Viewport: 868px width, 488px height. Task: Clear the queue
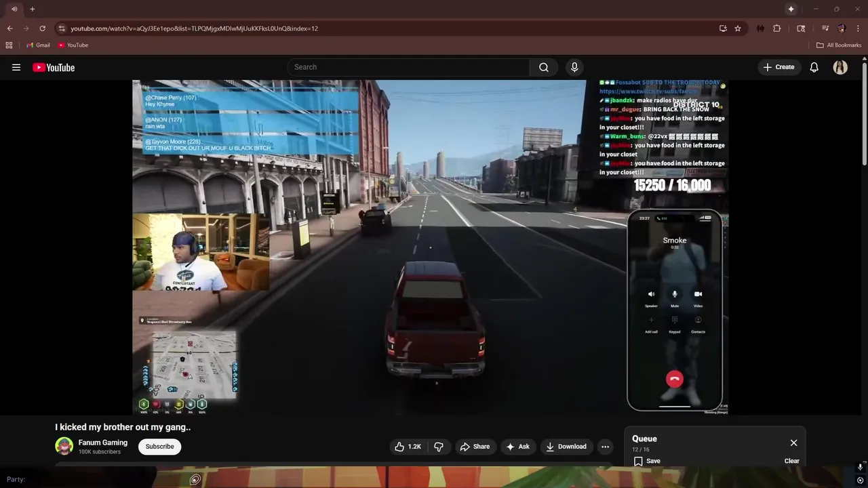coord(791,461)
